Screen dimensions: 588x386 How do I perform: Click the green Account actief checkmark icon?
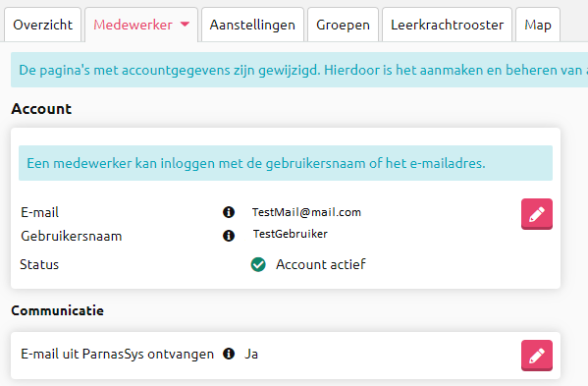coord(258,264)
